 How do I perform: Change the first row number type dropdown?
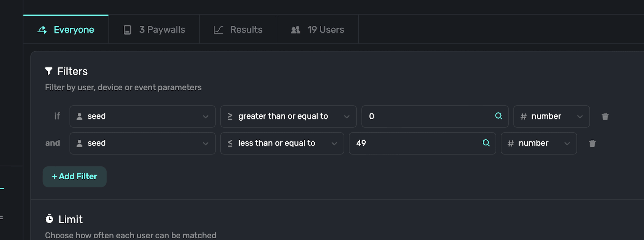[551, 116]
